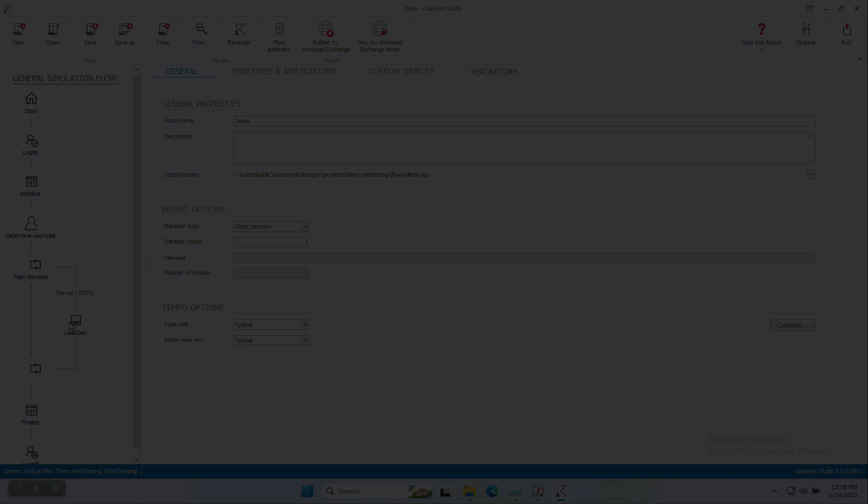
Task: Click the Normal (100%) usertype label
Action: click(x=75, y=293)
